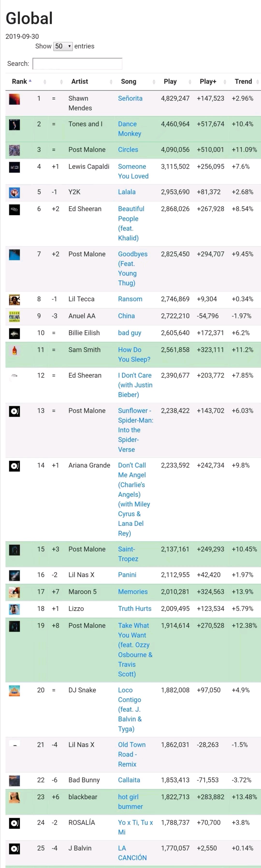
Task: Click the China yellow cover icon
Action: coord(14,317)
